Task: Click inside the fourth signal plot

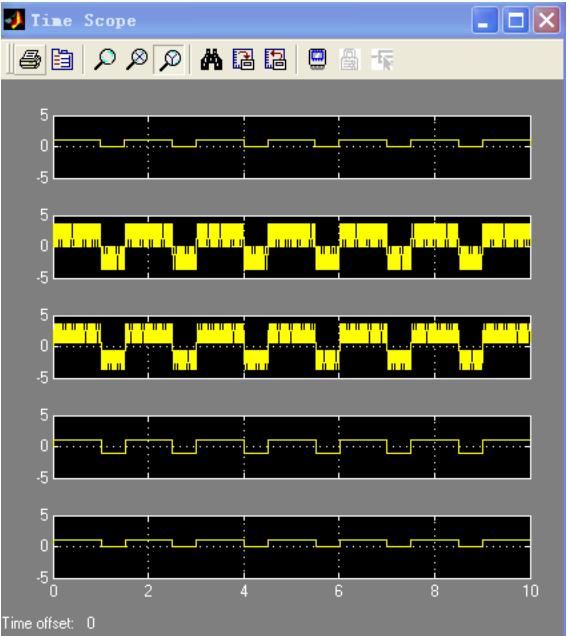Action: 292,447
